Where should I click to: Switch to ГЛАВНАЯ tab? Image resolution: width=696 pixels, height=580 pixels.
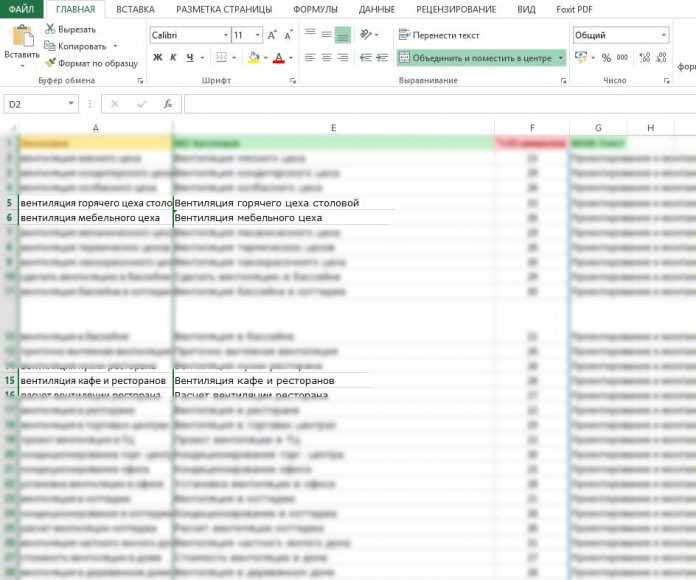pos(75,9)
